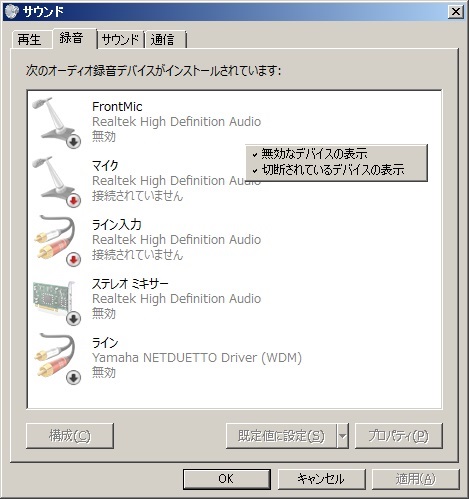Select the ステレオ ミキサー sound card icon
The height and width of the screenshot is (499, 469).
pyautogui.click(x=55, y=299)
